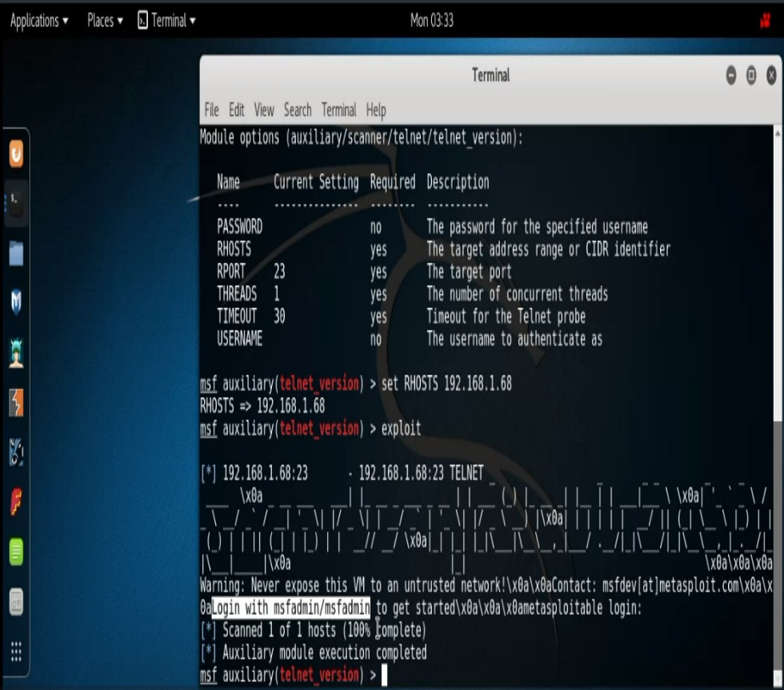The height and width of the screenshot is (690, 784).
Task: Open the Edit menu in Terminal
Action: coord(237,110)
